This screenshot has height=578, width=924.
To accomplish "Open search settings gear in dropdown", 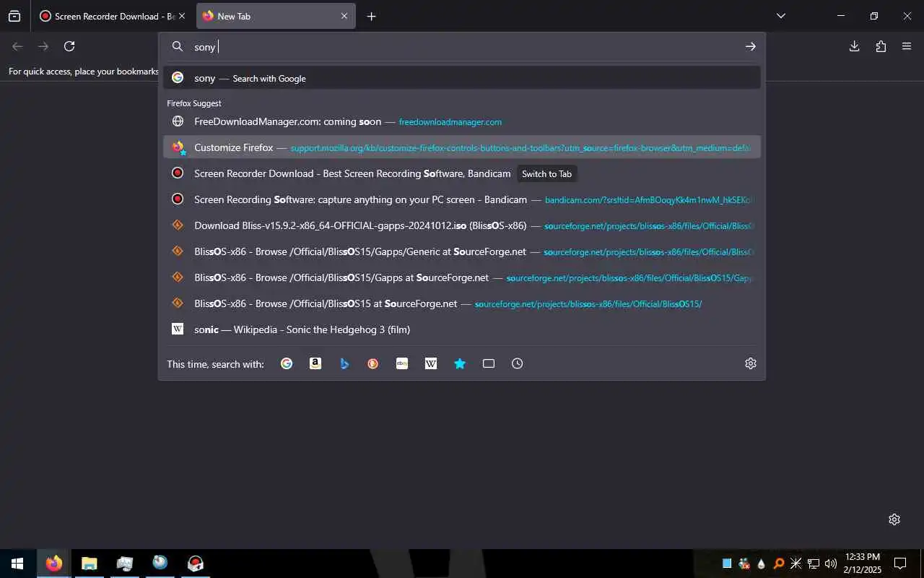I will [751, 363].
